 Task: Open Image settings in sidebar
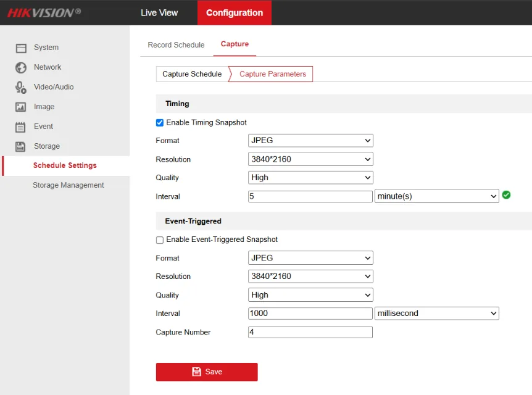pos(44,107)
